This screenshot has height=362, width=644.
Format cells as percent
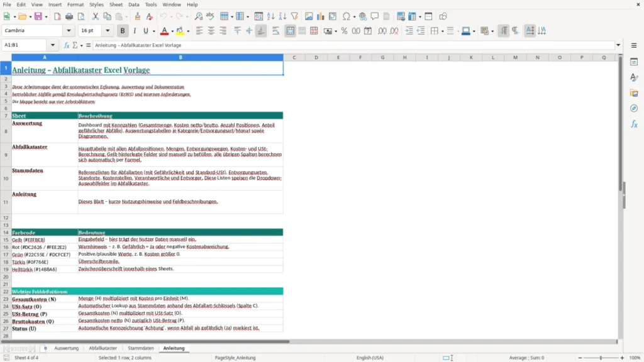(x=344, y=31)
